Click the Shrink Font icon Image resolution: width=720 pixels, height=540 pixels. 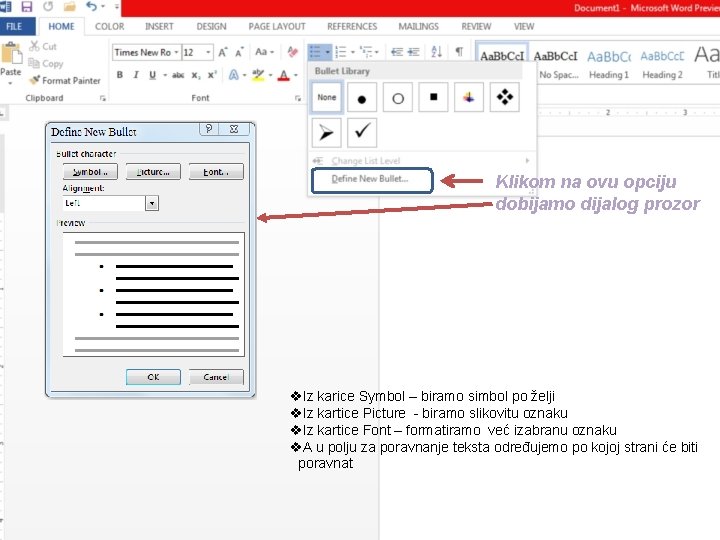239,52
